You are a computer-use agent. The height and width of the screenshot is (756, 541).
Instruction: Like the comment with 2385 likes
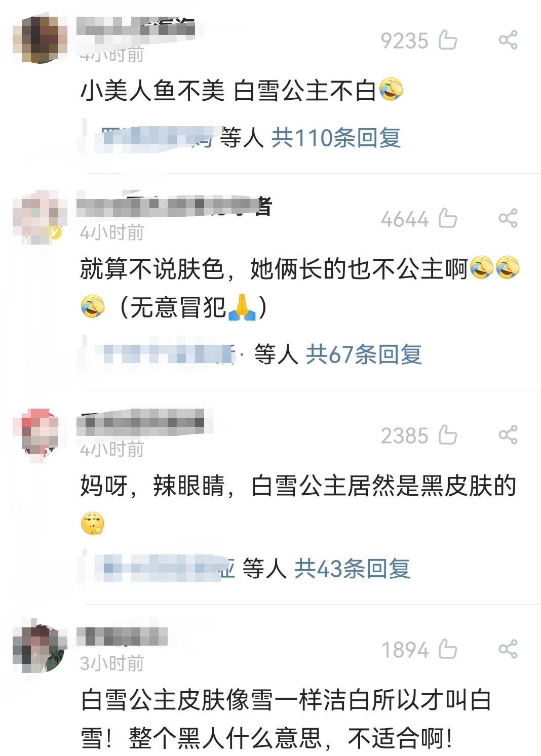coord(448,435)
